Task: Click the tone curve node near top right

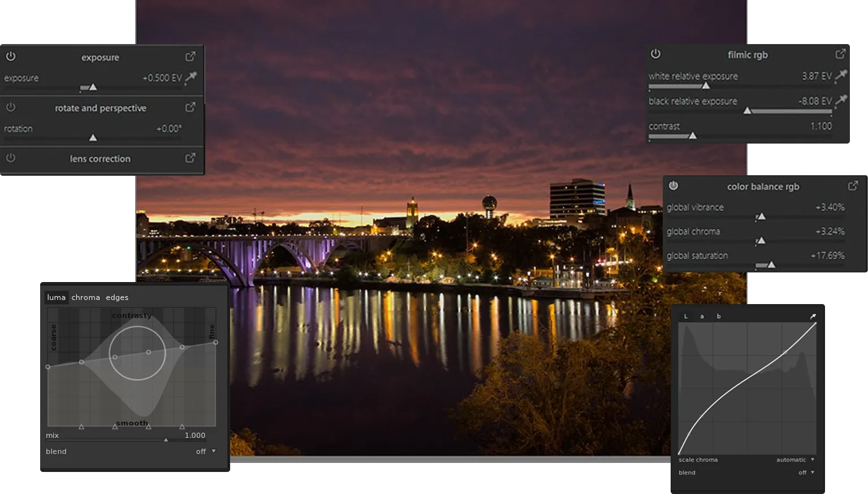Action: [785, 352]
